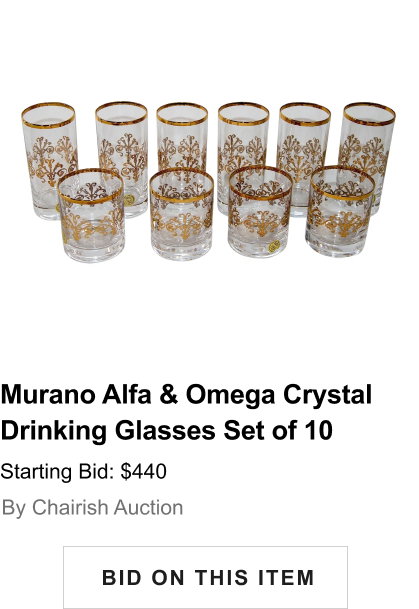Open the Murano Alfa & Omega Crystal title
This screenshot has width=419, height=609.
coord(186,395)
